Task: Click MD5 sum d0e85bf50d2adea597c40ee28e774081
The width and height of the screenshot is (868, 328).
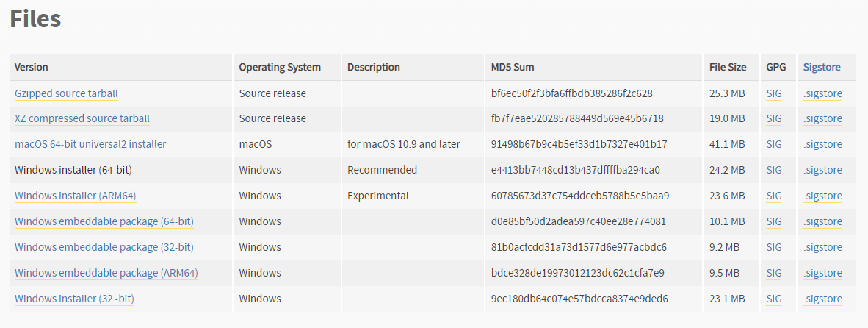Action: pos(579,221)
